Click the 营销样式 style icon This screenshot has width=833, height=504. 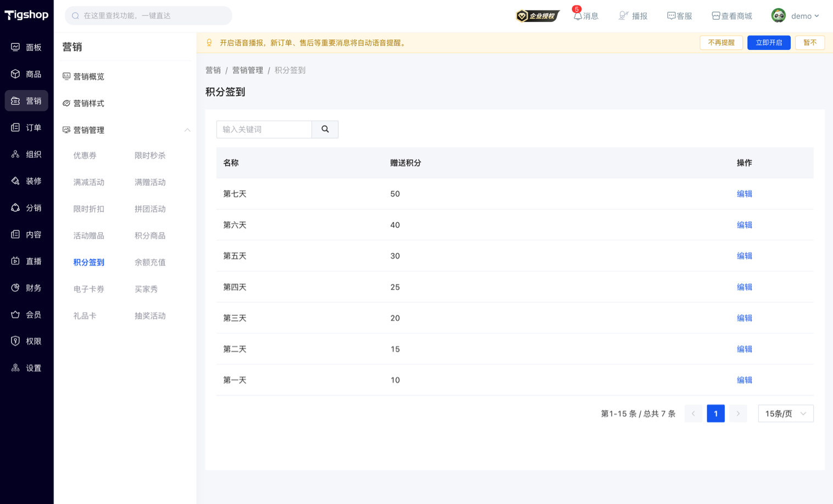66,103
